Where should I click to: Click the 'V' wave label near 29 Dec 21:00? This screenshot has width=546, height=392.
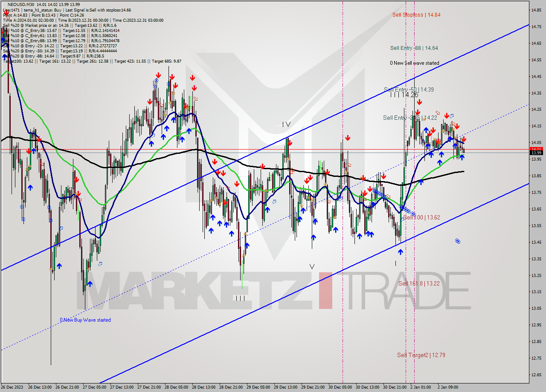pyautogui.click(x=312, y=267)
